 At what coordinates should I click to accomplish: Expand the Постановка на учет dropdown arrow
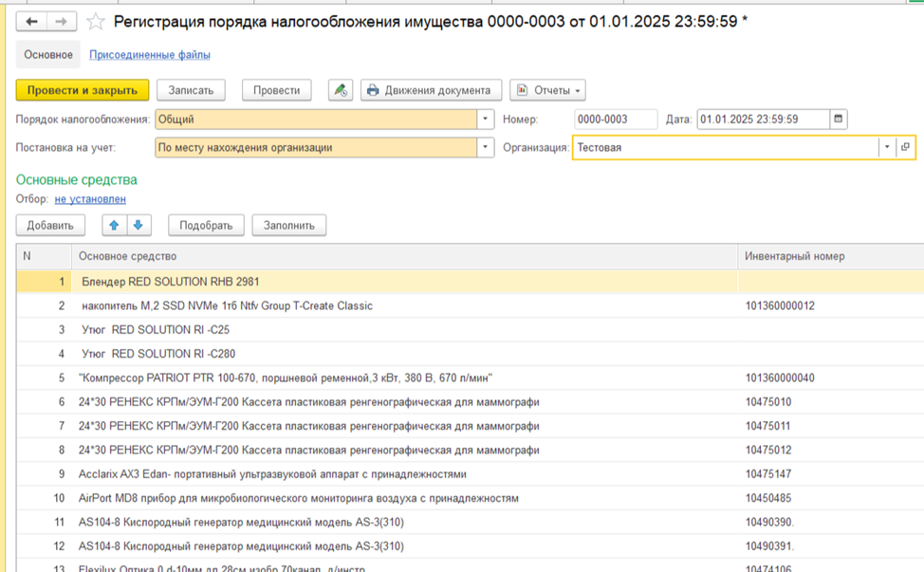pos(485,147)
